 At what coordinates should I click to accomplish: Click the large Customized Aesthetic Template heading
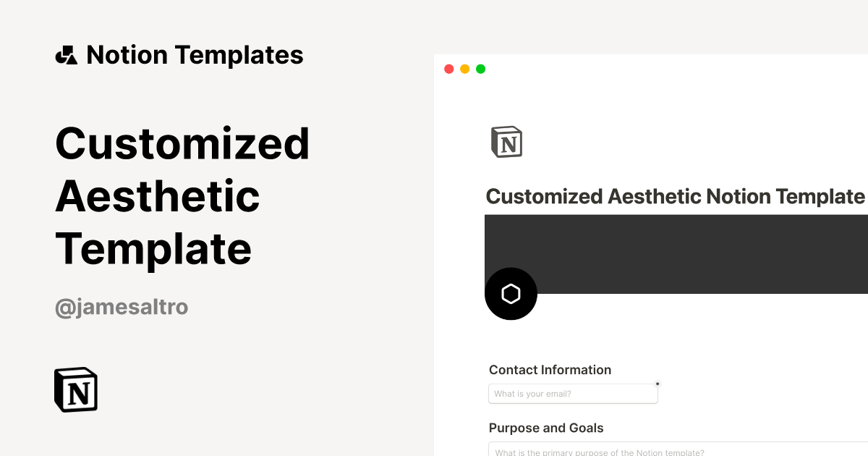182,195
